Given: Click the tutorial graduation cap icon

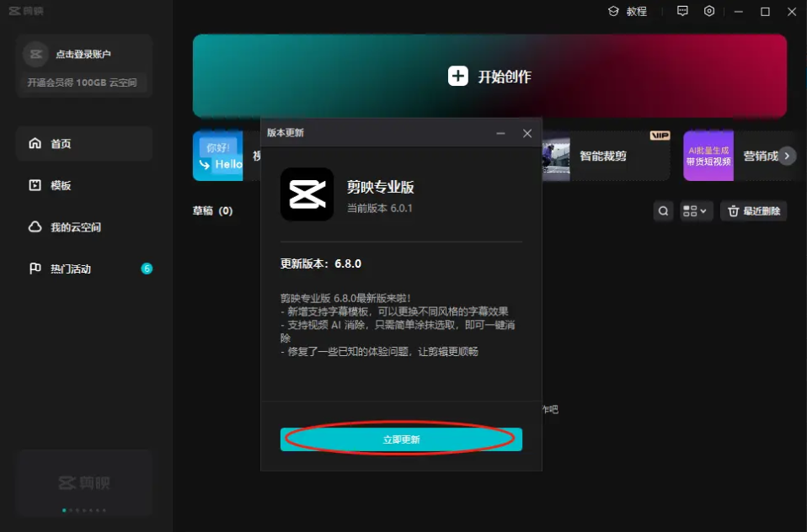Looking at the screenshot, I should 613,11.
